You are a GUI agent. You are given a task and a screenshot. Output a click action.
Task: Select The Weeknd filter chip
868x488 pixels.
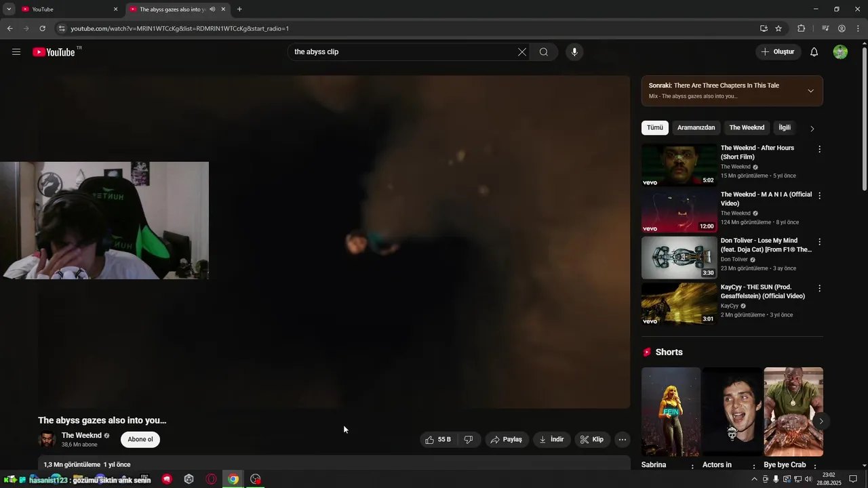[747, 127]
